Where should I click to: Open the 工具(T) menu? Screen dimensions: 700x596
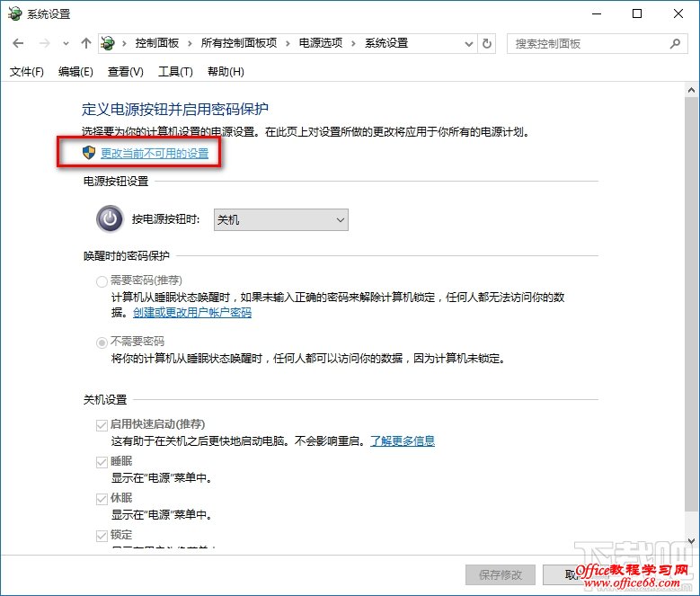(175, 71)
